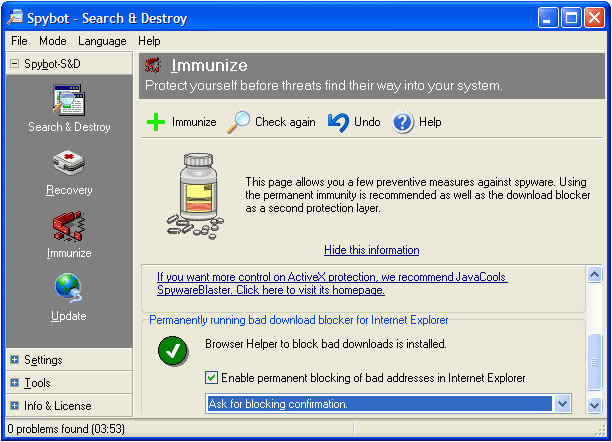Screen dimensions: 612x442
Task: Open the File menu
Action: coord(19,41)
